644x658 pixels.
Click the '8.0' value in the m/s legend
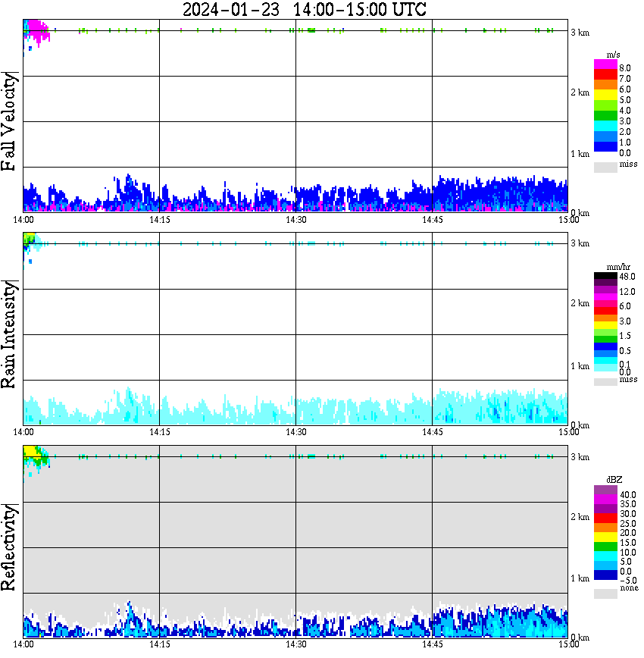coord(625,68)
